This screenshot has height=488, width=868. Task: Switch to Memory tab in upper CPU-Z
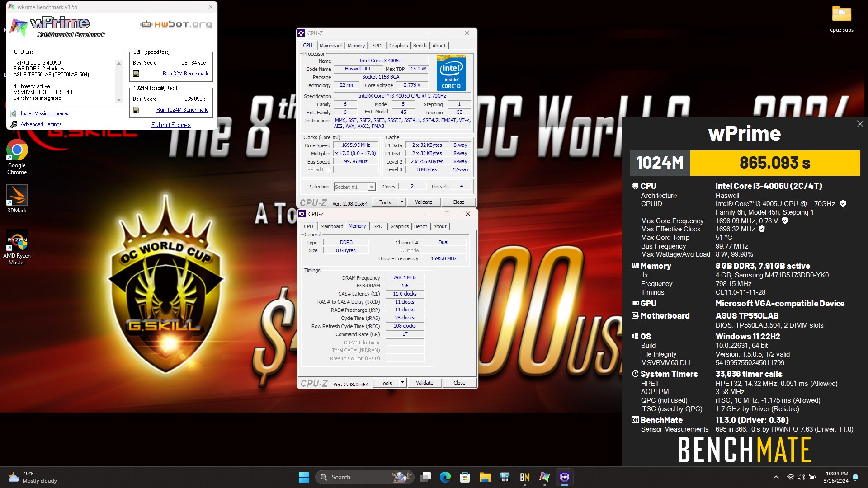(x=356, y=46)
